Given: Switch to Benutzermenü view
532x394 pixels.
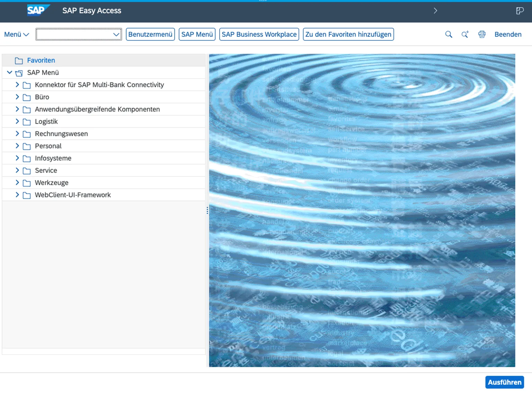Looking at the screenshot, I should (x=150, y=34).
